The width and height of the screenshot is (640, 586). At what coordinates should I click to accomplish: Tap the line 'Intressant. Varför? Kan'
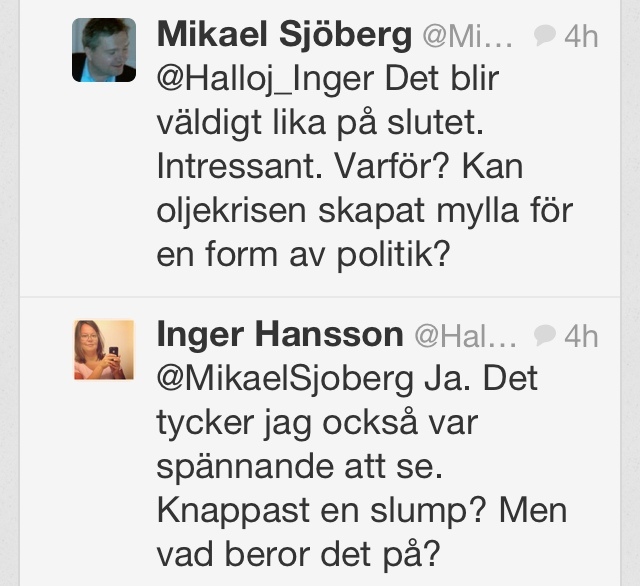(340, 167)
